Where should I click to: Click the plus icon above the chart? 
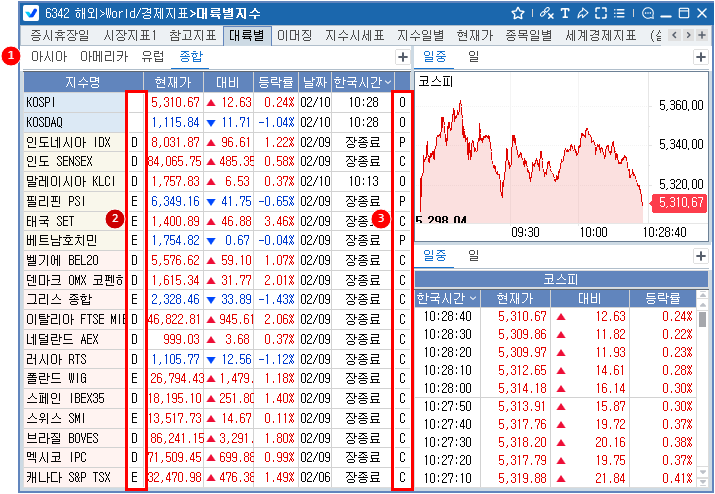pos(700,57)
